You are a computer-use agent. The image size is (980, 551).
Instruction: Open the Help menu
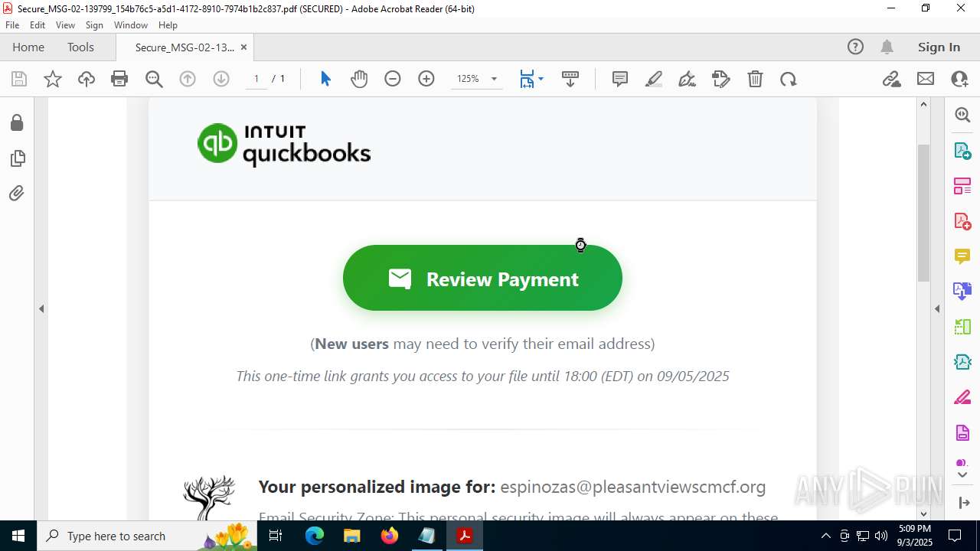click(x=168, y=25)
